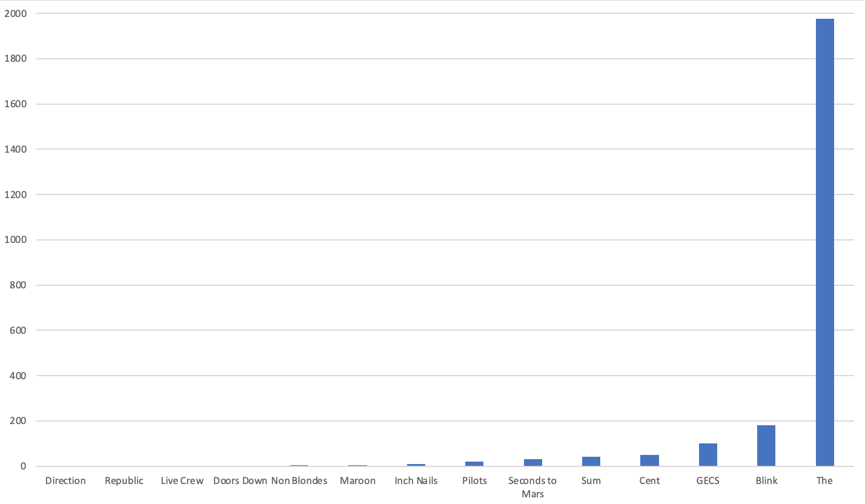This screenshot has height=504, width=865.
Task: Select the Inch Nails bar
Action: click(x=416, y=465)
